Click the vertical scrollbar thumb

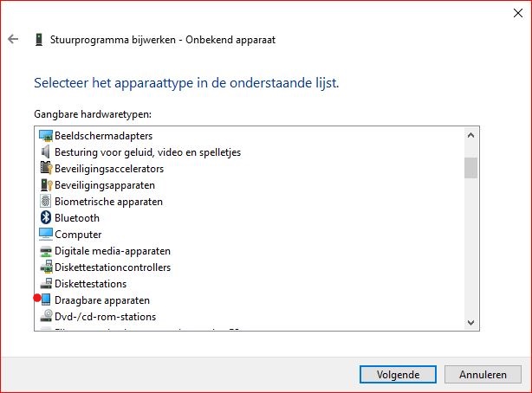pos(470,167)
